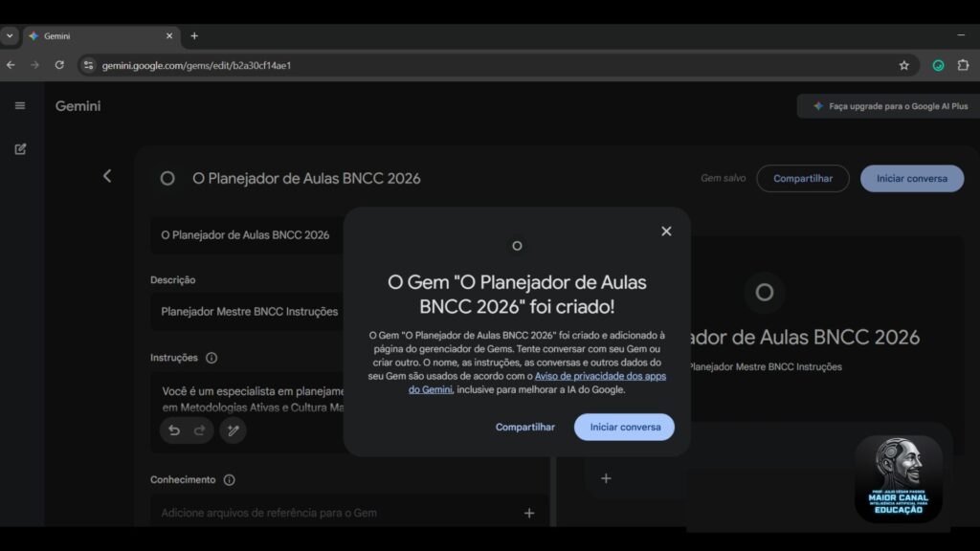Open the Gemini sidebar menu
The image size is (980, 551).
click(20, 105)
